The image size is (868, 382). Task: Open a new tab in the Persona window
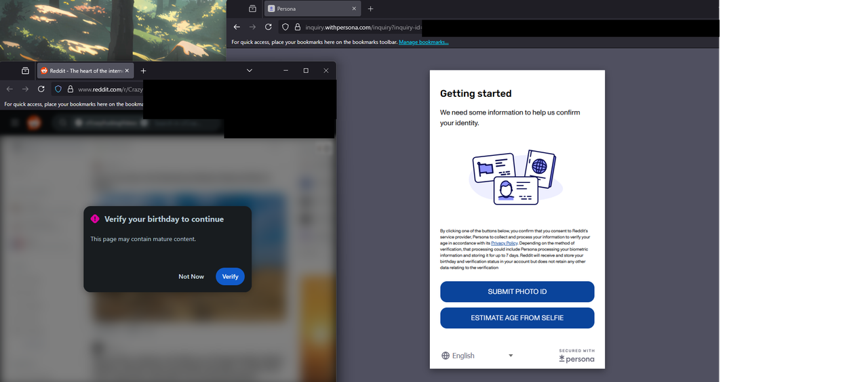click(x=370, y=9)
